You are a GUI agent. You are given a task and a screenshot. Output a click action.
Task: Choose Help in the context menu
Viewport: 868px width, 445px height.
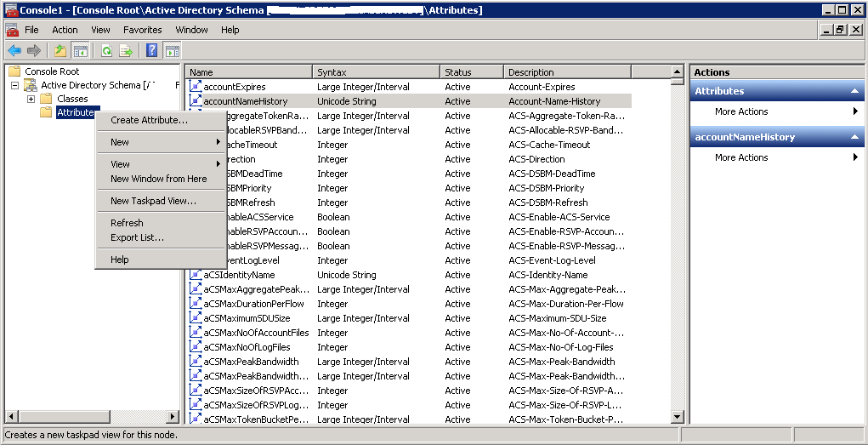coord(161,260)
